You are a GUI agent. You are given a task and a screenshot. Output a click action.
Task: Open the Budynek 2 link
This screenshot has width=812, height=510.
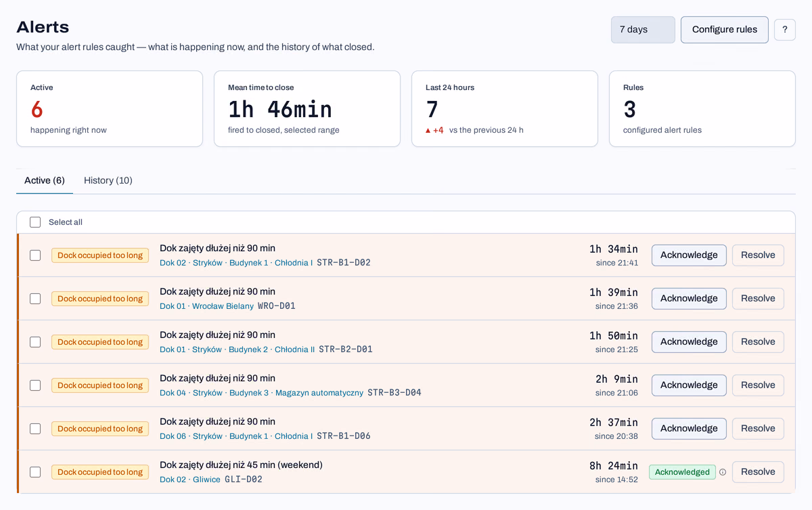tap(248, 349)
